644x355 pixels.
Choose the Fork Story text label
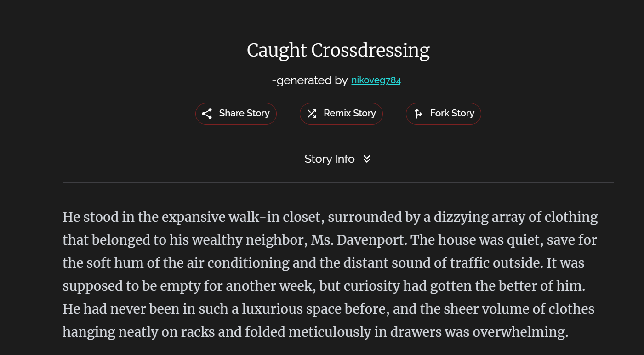(x=452, y=113)
